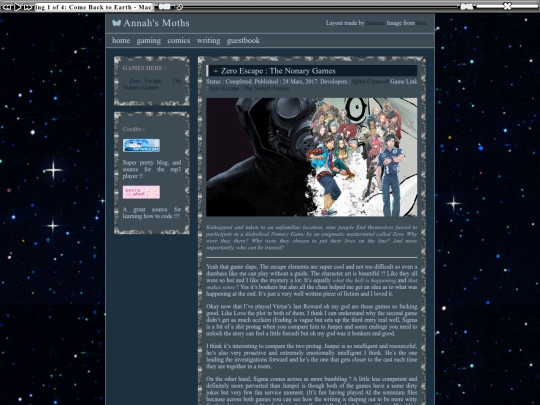Collapse the Zero Escape review heading arrow
This screenshot has width=540, height=405.
[216, 71]
